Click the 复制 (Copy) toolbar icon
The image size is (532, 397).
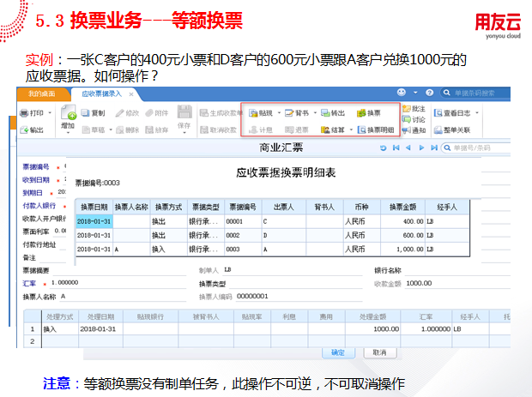[94, 112]
